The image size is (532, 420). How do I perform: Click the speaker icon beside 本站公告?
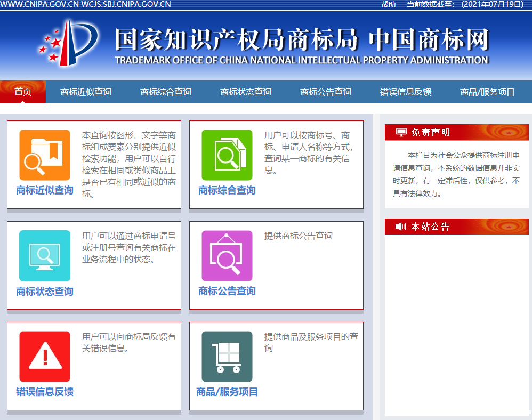(x=401, y=227)
